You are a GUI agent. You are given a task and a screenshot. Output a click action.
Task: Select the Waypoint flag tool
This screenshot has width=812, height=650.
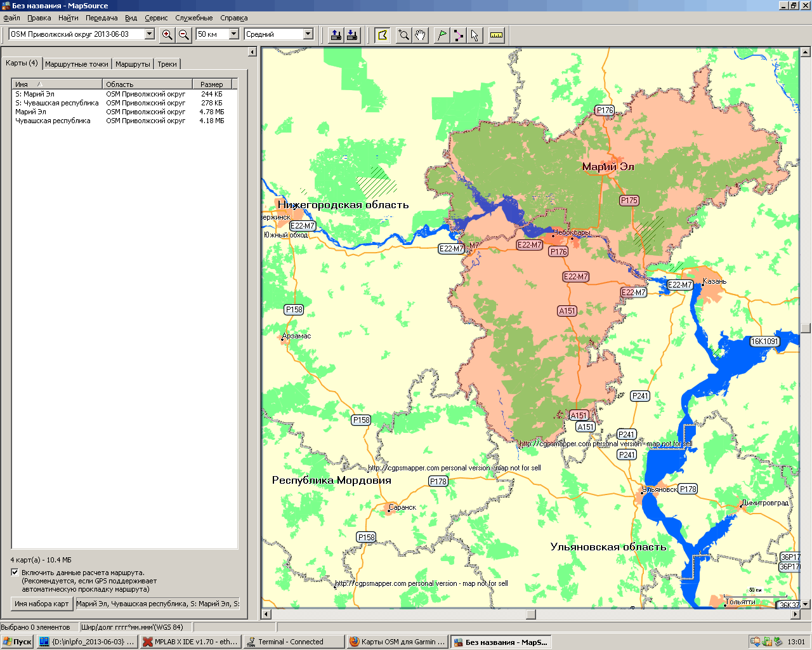point(442,35)
